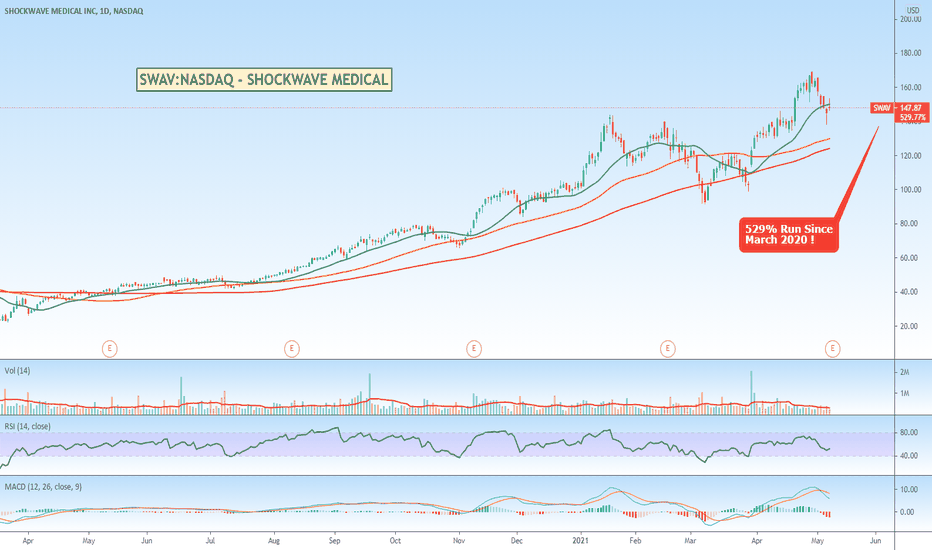Click the 160.00 price axis label

pyautogui.click(x=911, y=87)
